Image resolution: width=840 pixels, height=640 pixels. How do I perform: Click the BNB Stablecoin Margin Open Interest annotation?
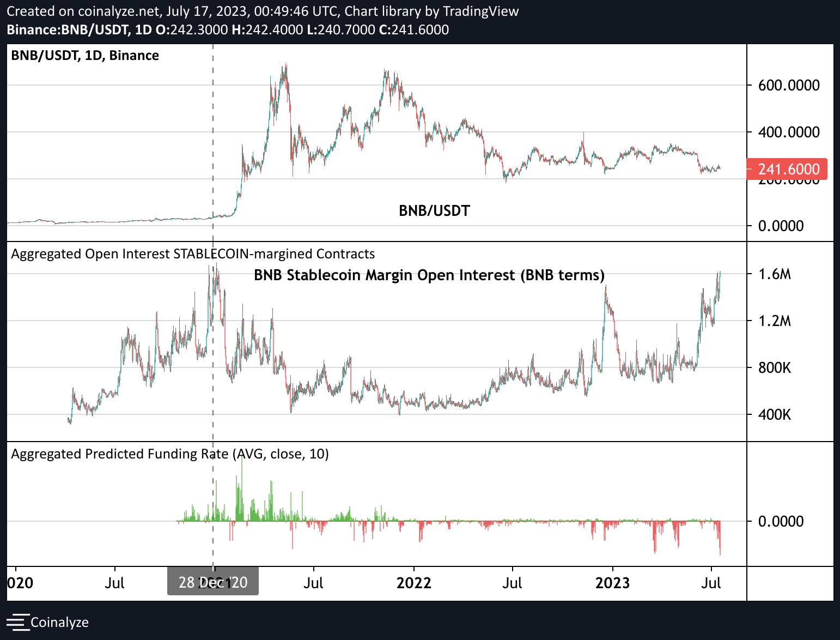coord(429,275)
